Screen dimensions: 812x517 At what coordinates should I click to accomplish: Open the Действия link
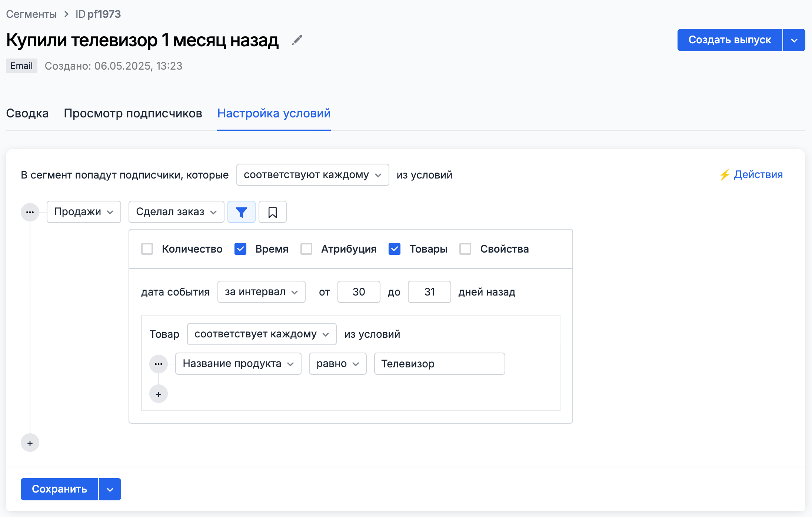point(751,174)
